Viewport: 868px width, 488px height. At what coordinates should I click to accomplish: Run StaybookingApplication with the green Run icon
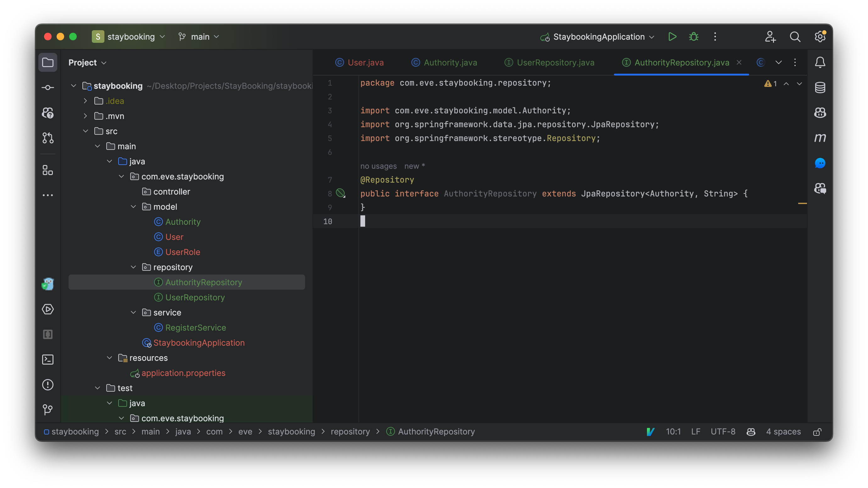point(672,37)
